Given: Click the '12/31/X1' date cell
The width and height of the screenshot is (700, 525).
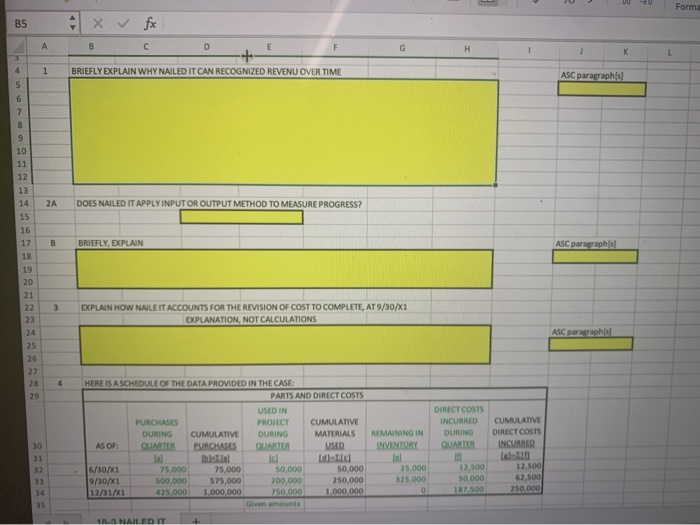Looking at the screenshot, I should (107, 493).
